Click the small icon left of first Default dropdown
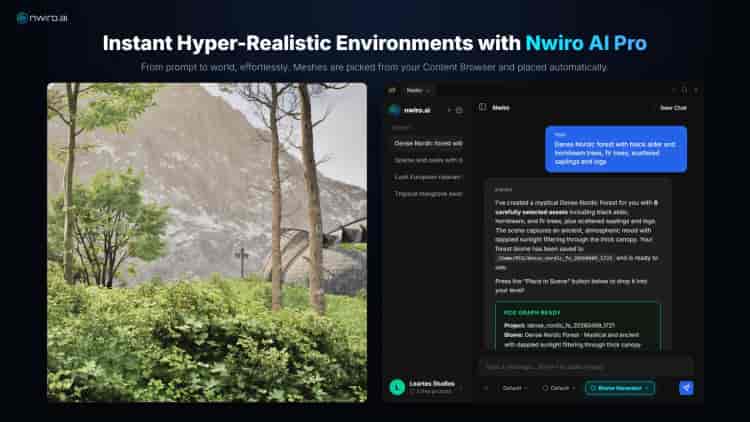750x422 pixels. point(487,388)
